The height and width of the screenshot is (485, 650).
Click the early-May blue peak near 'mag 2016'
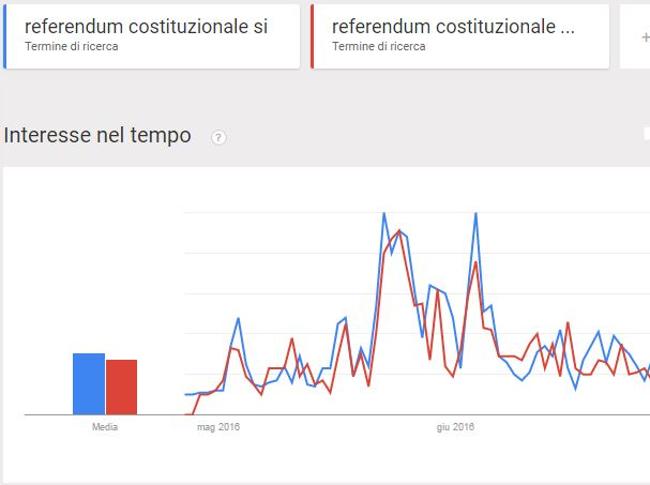coord(238,318)
